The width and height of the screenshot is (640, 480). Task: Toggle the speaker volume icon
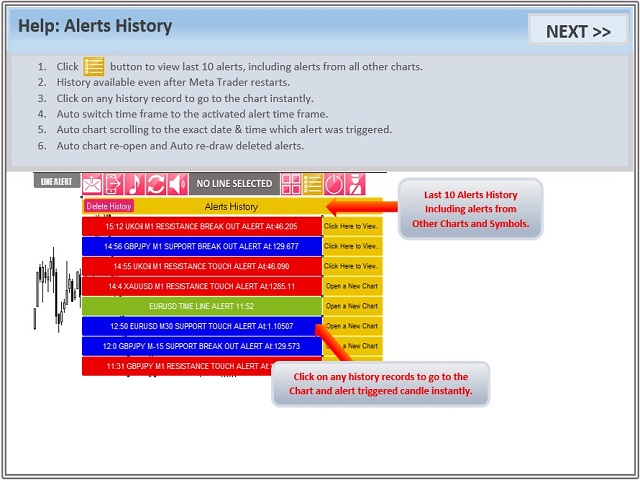(178, 184)
